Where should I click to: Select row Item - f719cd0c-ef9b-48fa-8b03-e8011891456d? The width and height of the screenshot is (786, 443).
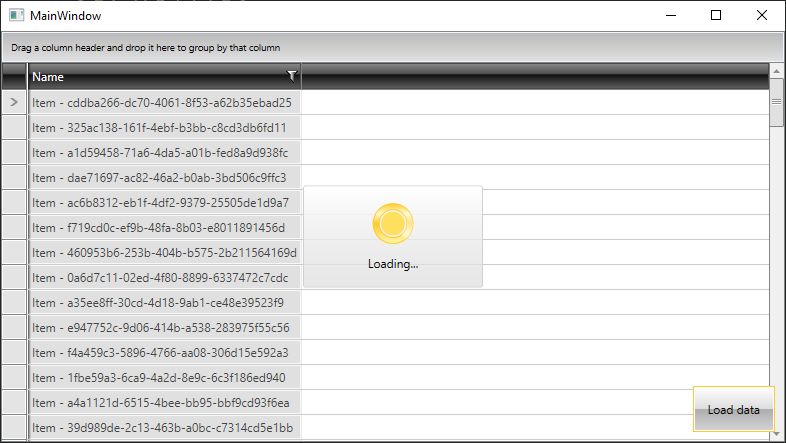tap(162, 227)
